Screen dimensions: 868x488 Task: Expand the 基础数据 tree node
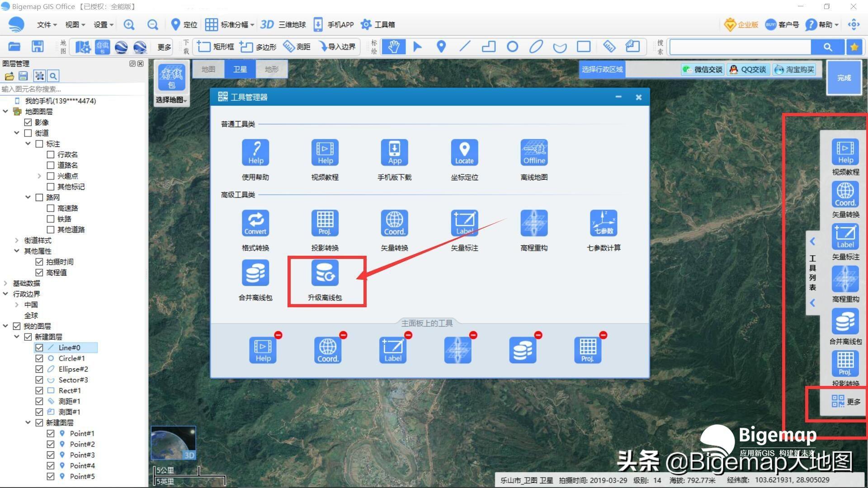click(x=5, y=283)
